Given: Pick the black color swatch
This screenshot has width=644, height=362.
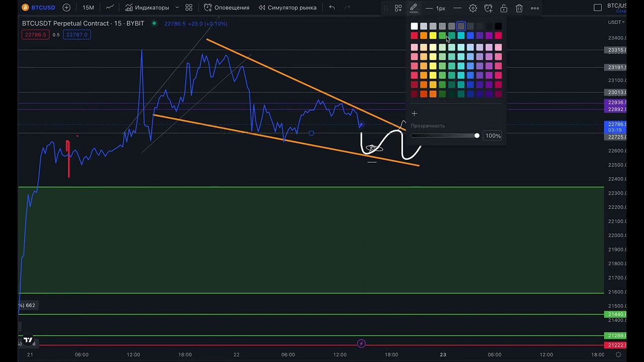Looking at the screenshot, I should point(498,26).
